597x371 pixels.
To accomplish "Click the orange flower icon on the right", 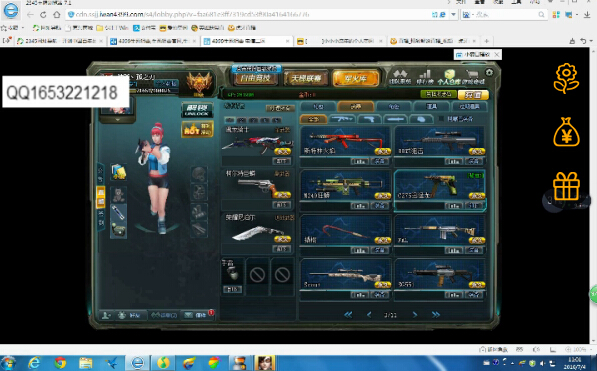I will pos(566,78).
